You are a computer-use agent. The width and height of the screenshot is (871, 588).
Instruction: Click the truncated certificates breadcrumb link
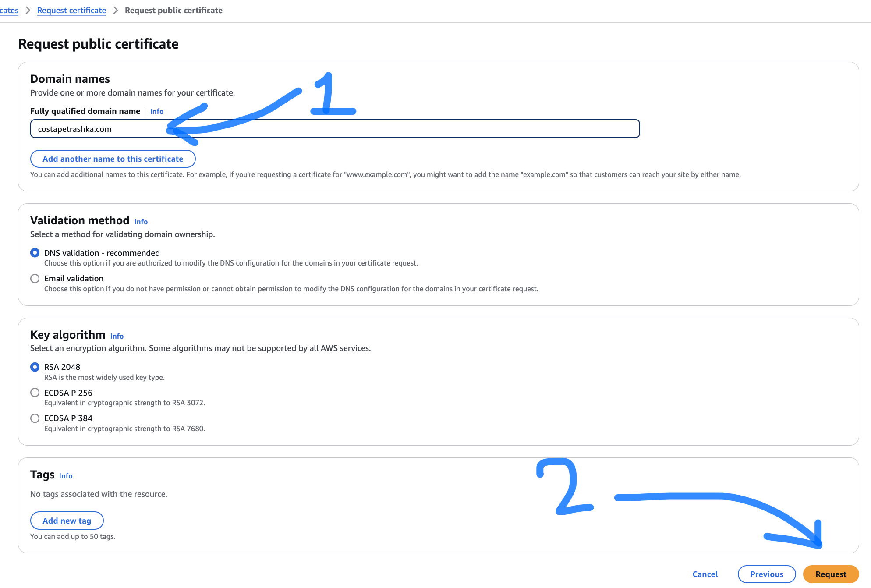click(x=9, y=10)
